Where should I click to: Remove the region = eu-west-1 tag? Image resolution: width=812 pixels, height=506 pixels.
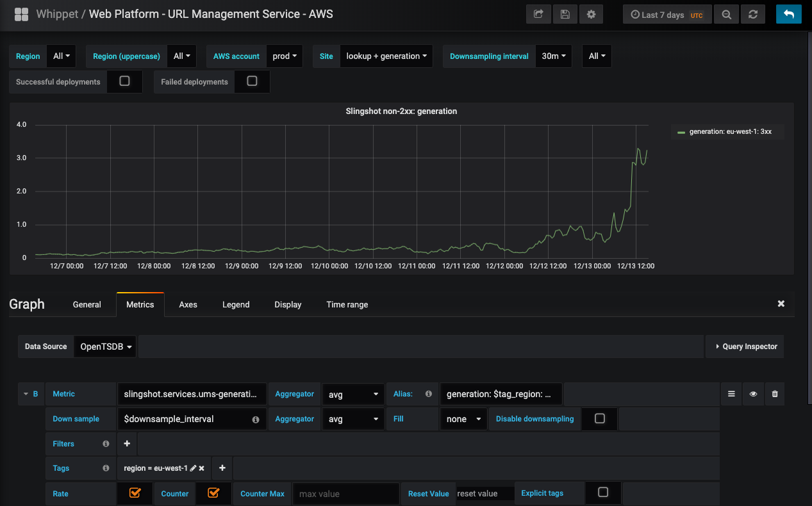(x=201, y=468)
